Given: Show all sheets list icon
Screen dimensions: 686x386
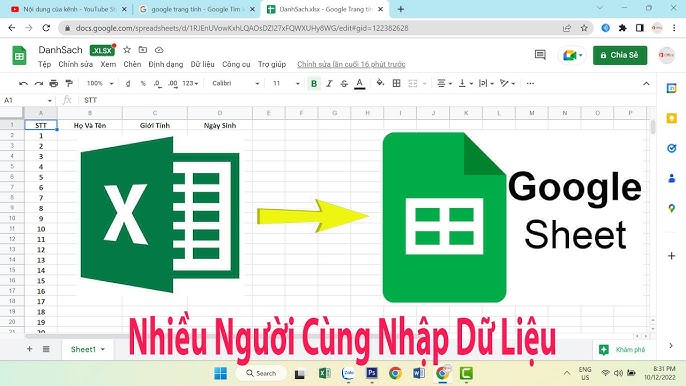Looking at the screenshot, I should coord(46,349).
